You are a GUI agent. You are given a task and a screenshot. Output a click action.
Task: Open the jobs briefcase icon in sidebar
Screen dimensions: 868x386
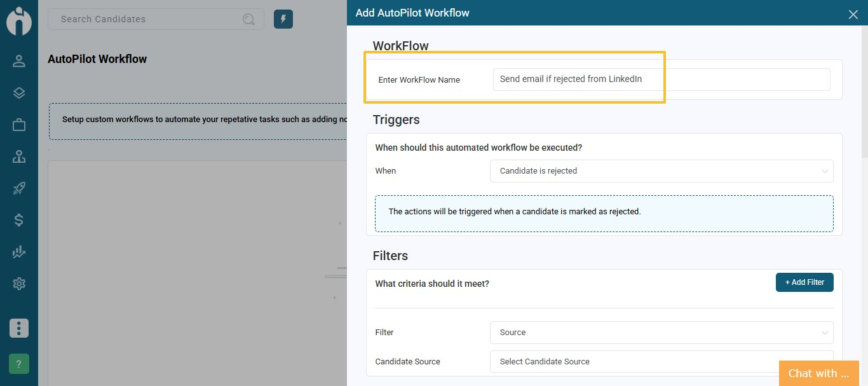click(19, 125)
